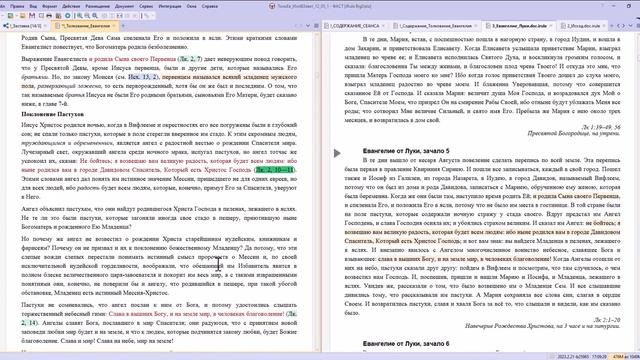This screenshot has height=360, width=640.
Task: Open the Документ menu
Action: click(x=124, y=7)
